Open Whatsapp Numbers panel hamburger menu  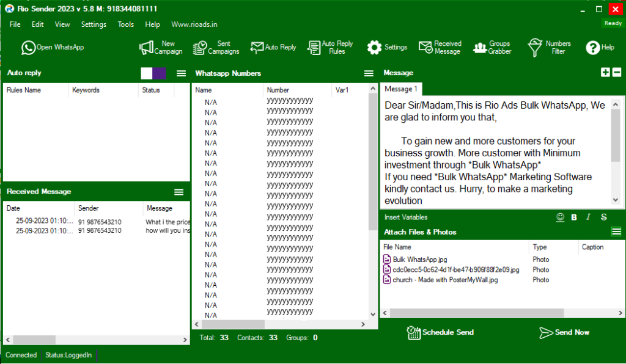(369, 73)
